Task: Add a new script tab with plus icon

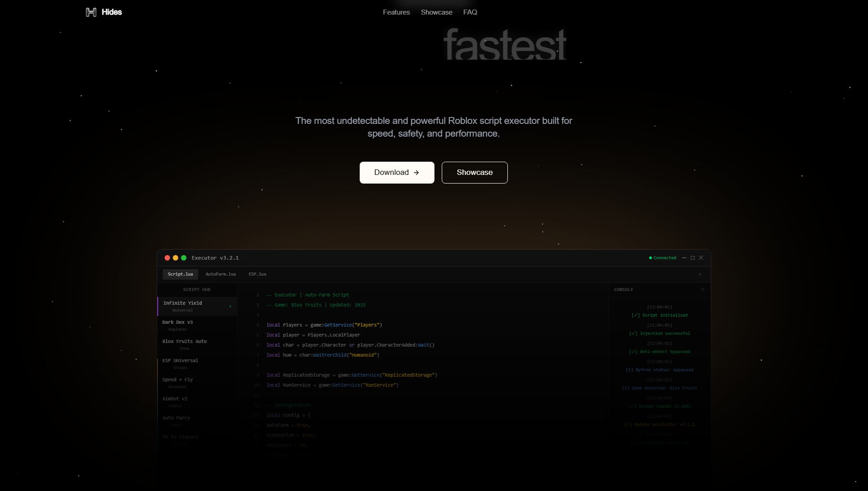Action: (x=700, y=274)
